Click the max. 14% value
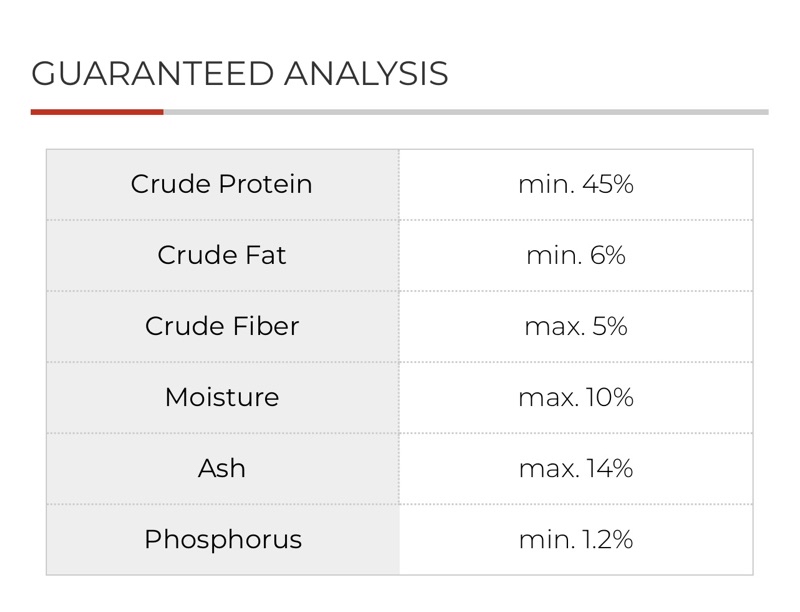 click(576, 468)
